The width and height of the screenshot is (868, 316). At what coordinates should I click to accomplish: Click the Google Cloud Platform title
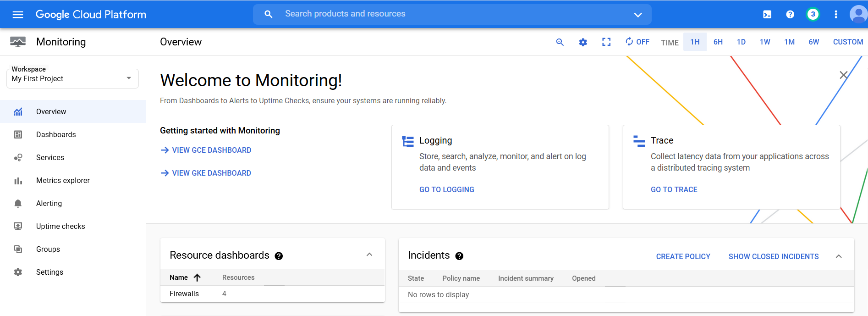tap(91, 15)
